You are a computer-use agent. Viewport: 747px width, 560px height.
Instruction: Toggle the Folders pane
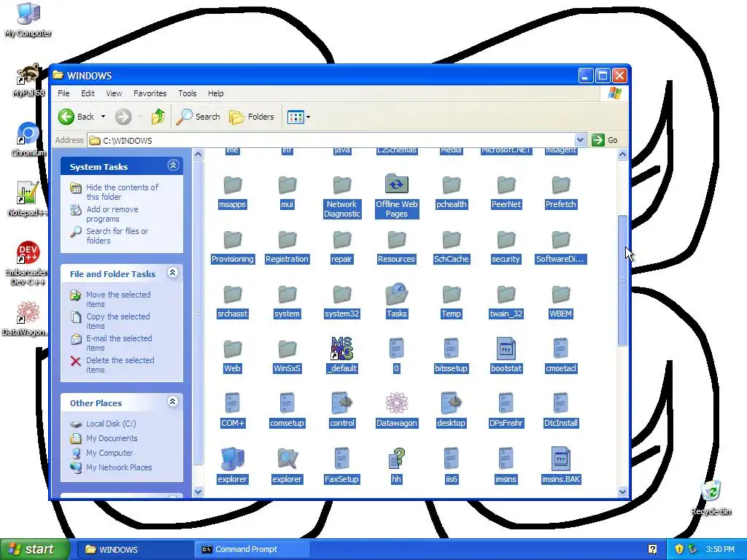tap(252, 116)
